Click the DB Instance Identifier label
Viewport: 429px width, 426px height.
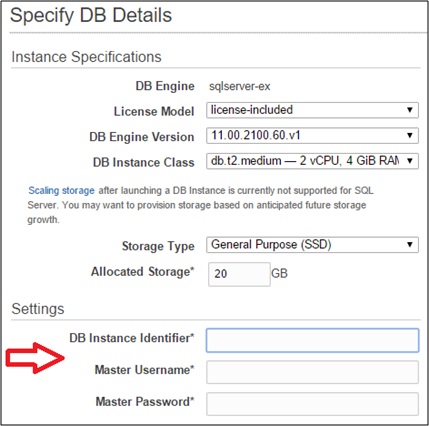point(132,338)
